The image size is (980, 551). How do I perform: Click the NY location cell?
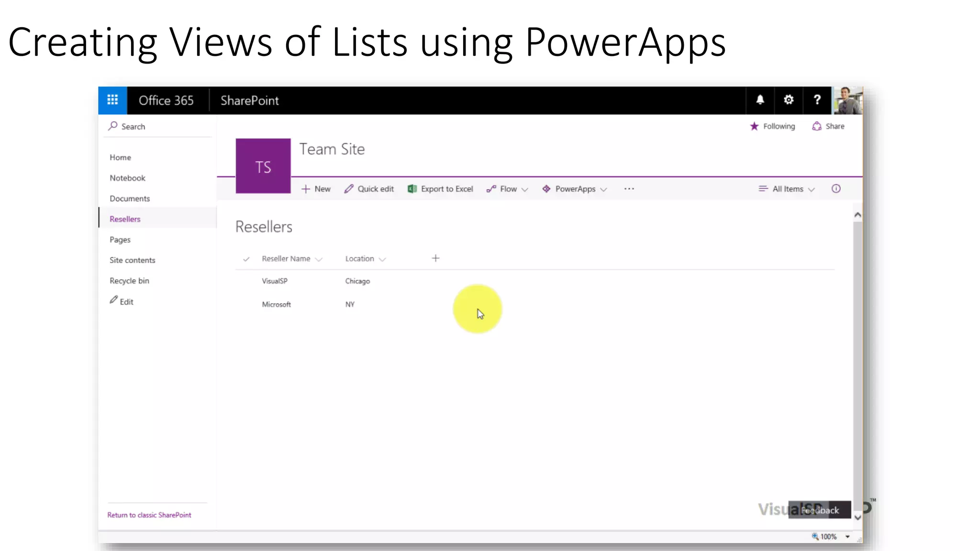(x=350, y=304)
